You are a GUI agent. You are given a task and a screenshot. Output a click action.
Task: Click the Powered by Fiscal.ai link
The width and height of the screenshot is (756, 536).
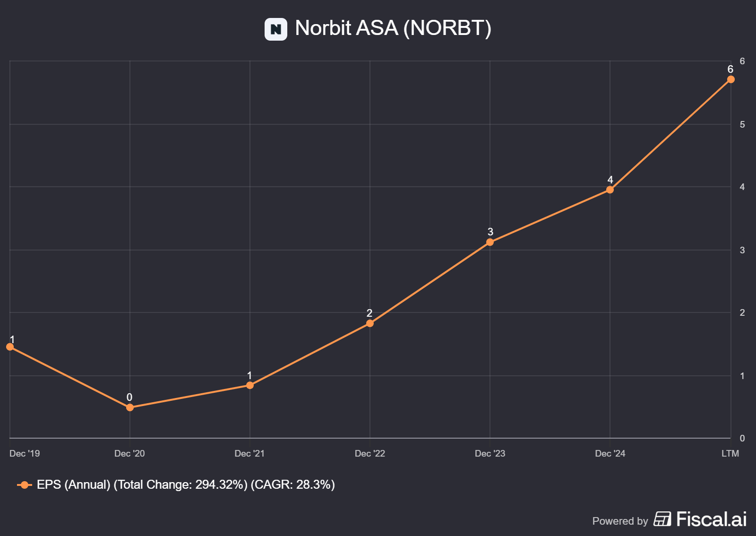666,521
